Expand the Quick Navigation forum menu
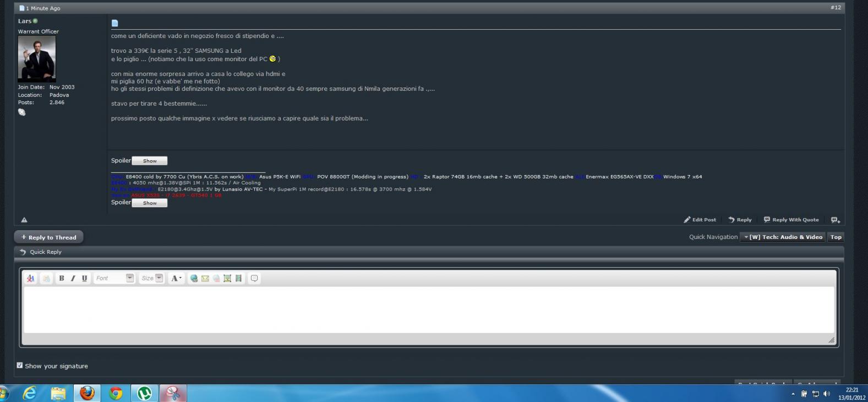Viewport: 868px width, 402px height. click(x=783, y=237)
